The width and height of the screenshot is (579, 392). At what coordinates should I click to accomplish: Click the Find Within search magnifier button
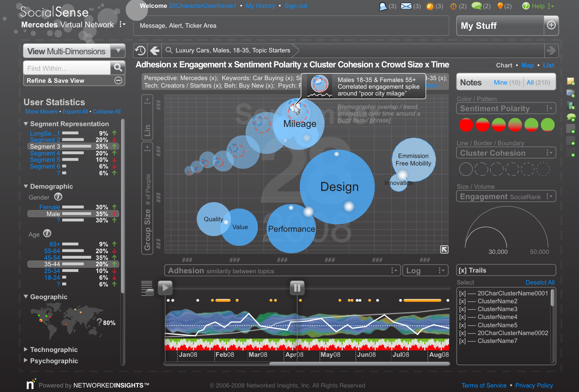tap(118, 67)
